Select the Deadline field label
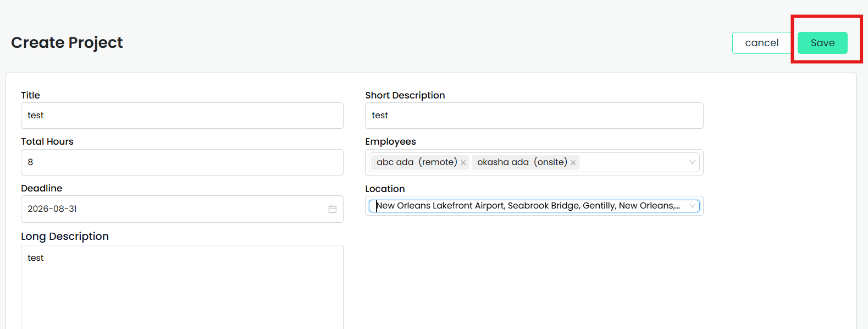 pos(42,188)
